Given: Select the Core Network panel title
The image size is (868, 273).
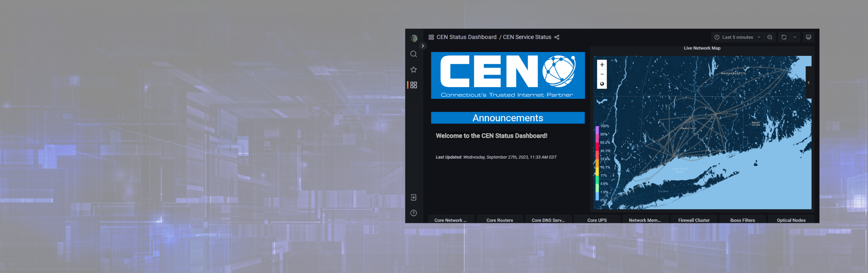Looking at the screenshot, I should 450,220.
